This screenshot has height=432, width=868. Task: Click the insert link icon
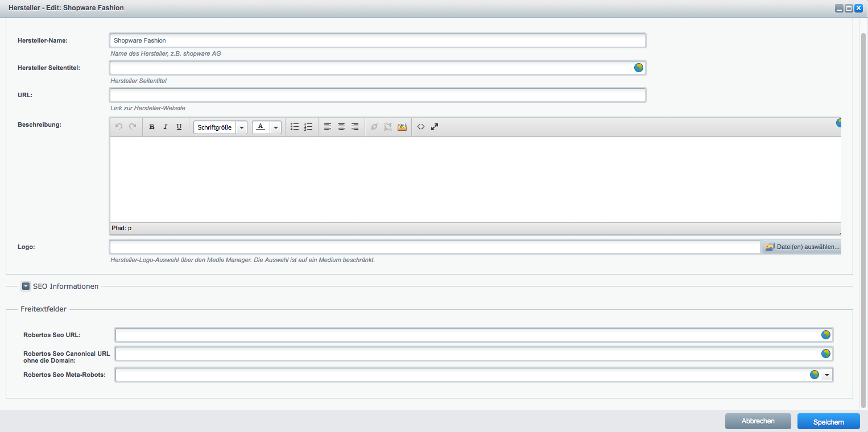click(x=374, y=127)
